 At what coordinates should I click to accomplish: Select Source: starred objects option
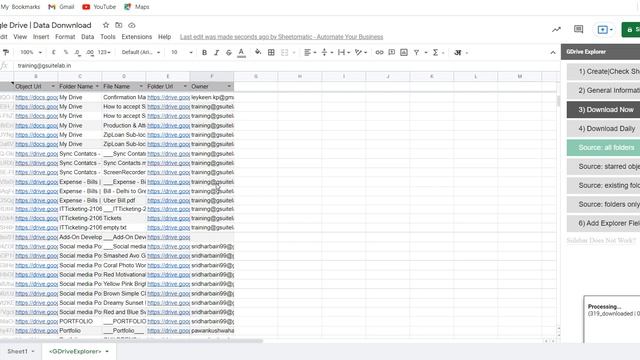[x=603, y=167]
